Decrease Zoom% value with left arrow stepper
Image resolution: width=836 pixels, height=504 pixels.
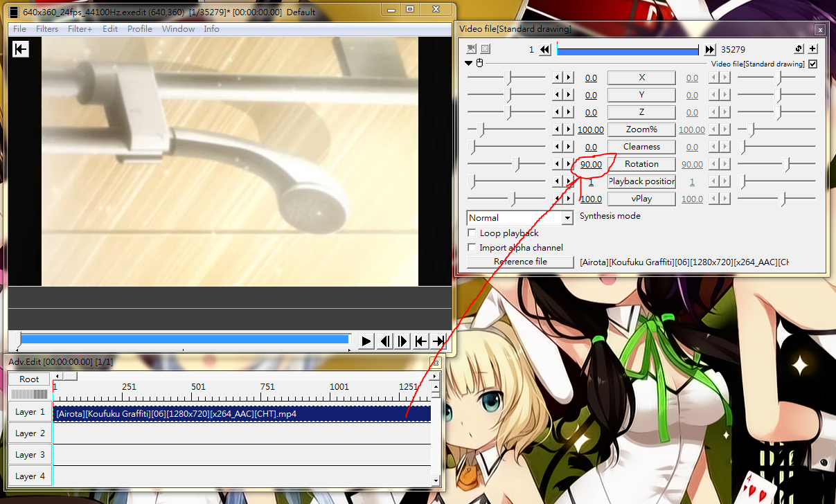tap(558, 129)
